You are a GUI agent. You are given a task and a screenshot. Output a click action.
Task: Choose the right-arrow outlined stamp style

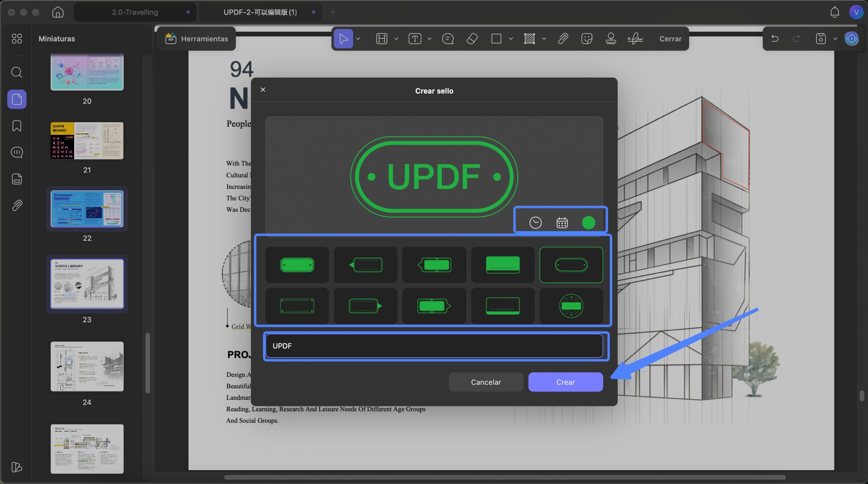pos(366,306)
